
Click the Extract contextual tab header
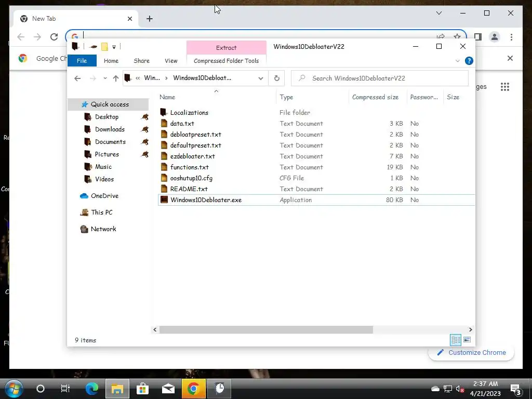pos(227,48)
